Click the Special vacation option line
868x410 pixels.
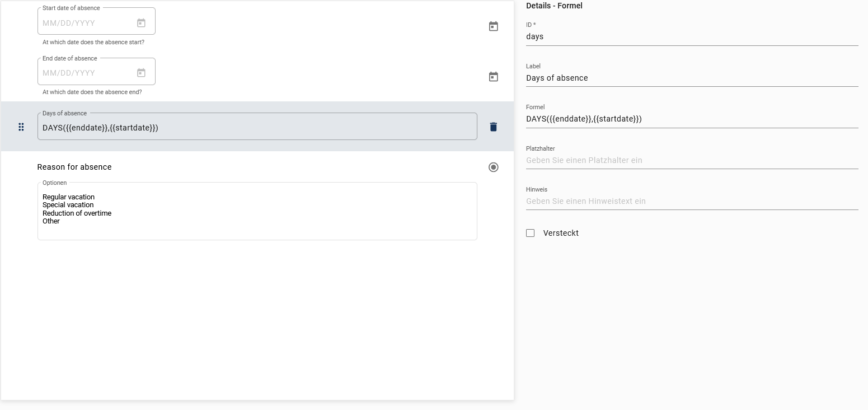(68, 205)
